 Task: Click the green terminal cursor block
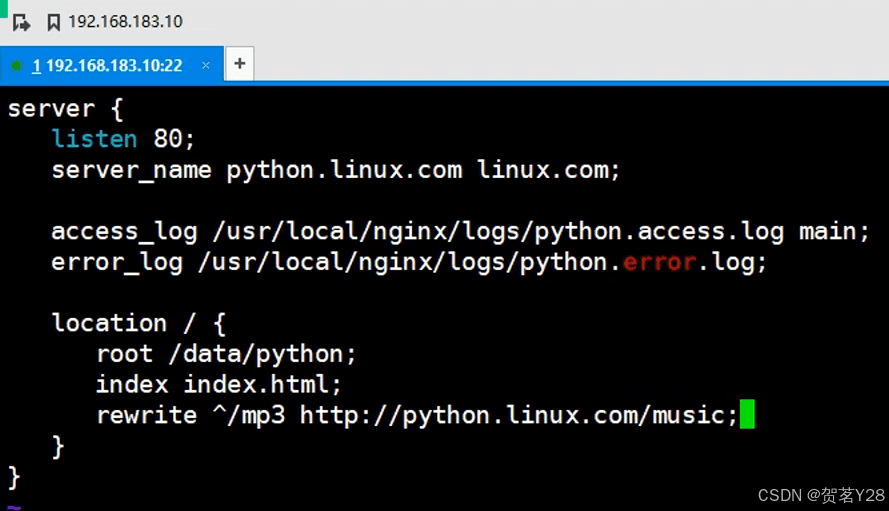(747, 414)
